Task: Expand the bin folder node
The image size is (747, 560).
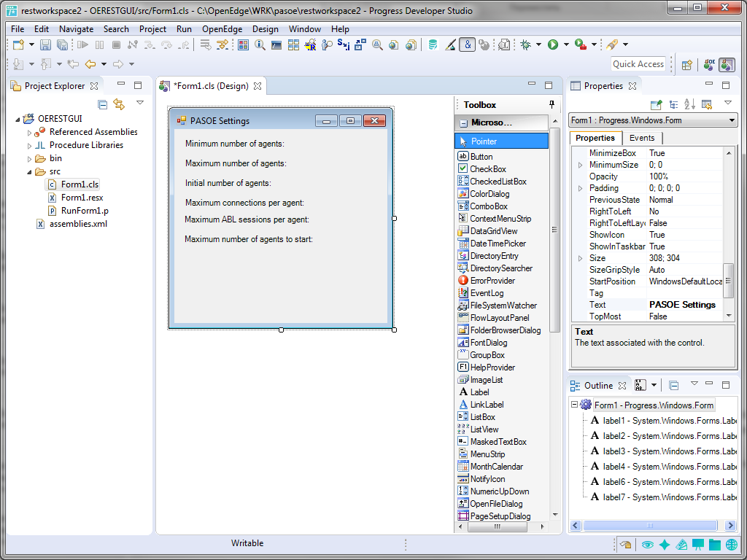Action: pos(29,158)
